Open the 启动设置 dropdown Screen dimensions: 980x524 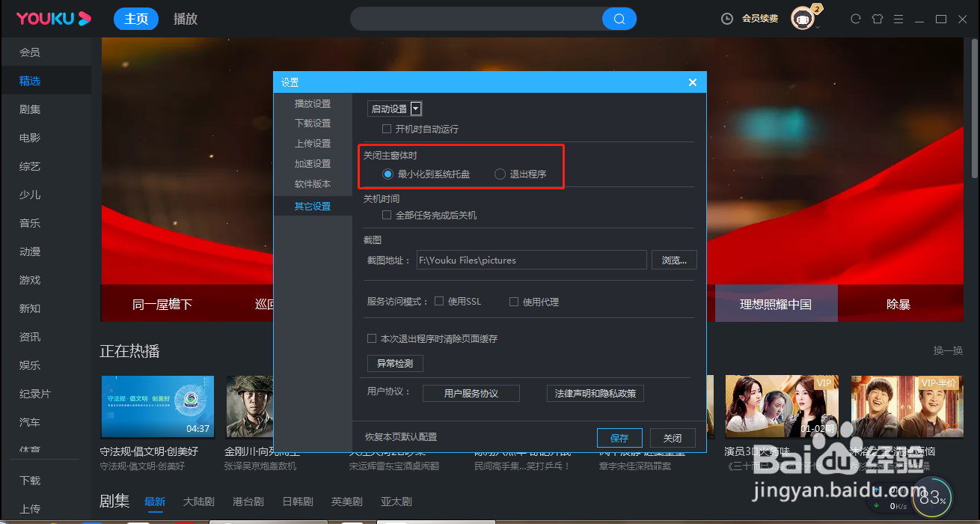coord(395,109)
